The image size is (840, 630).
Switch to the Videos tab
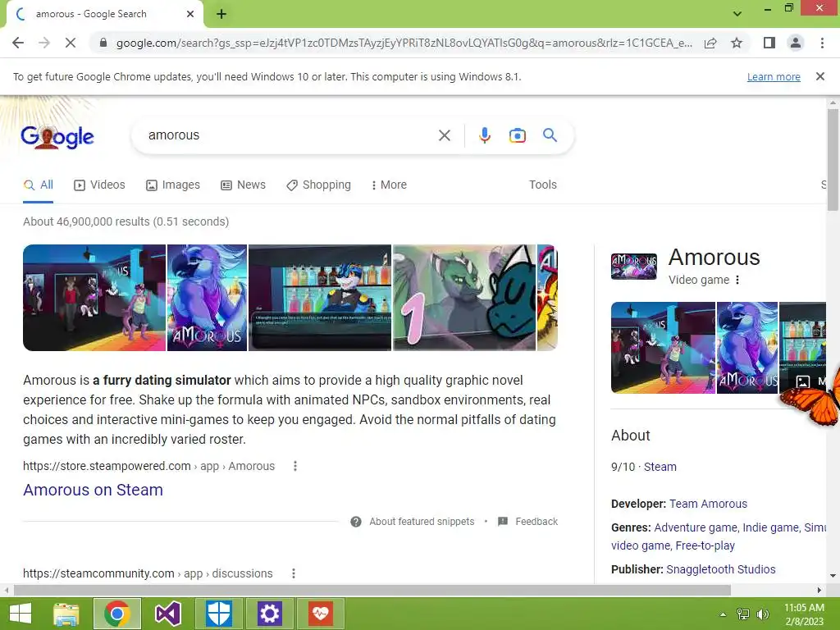(x=99, y=185)
